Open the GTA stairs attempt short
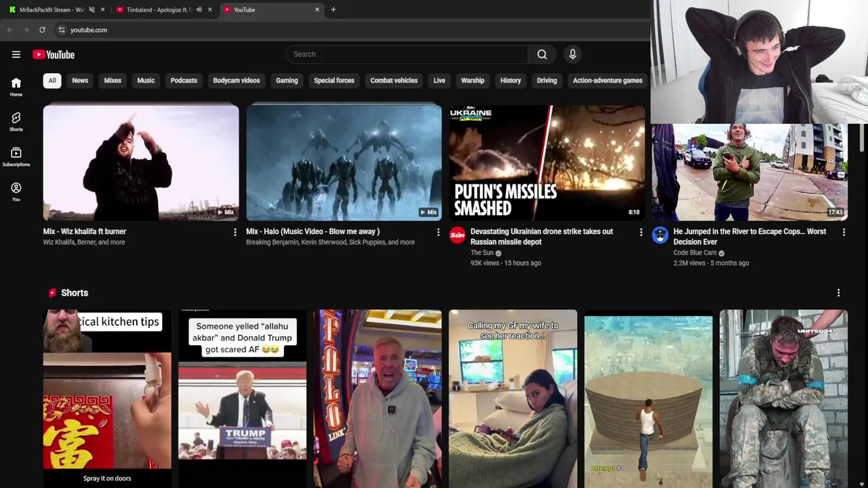This screenshot has height=488, width=868. coord(648,399)
